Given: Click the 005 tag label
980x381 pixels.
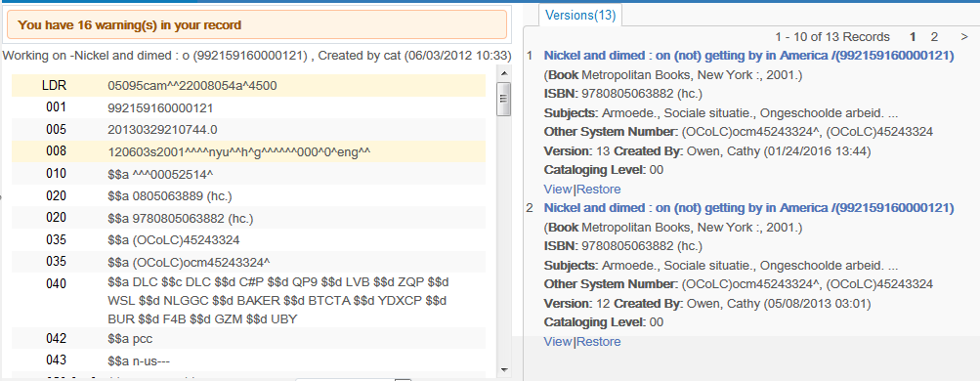Looking at the screenshot, I should (56, 130).
